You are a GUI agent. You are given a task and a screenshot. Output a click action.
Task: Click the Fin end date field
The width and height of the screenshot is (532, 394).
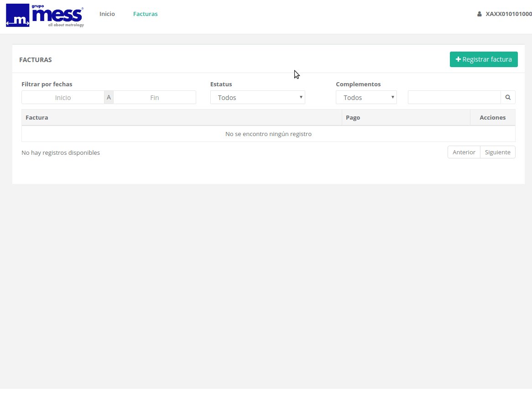point(154,97)
